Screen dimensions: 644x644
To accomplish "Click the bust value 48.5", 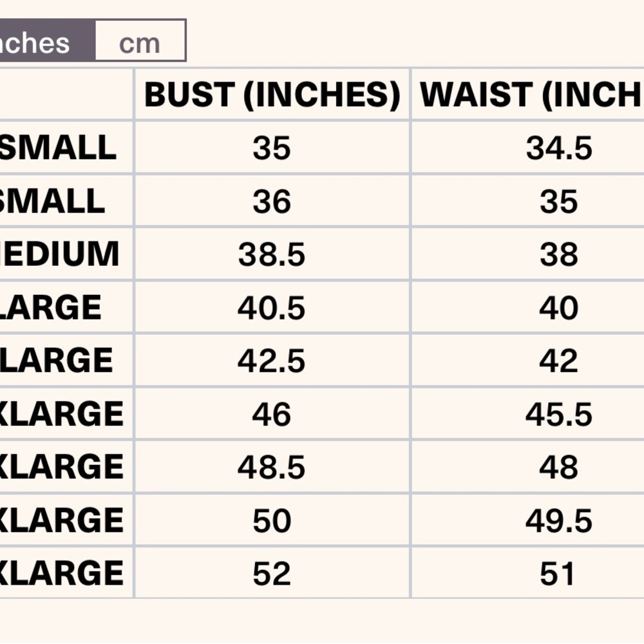I will (272, 467).
